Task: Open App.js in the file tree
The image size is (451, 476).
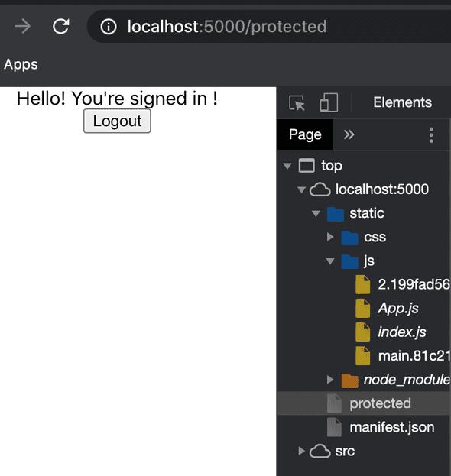Action: click(x=398, y=309)
